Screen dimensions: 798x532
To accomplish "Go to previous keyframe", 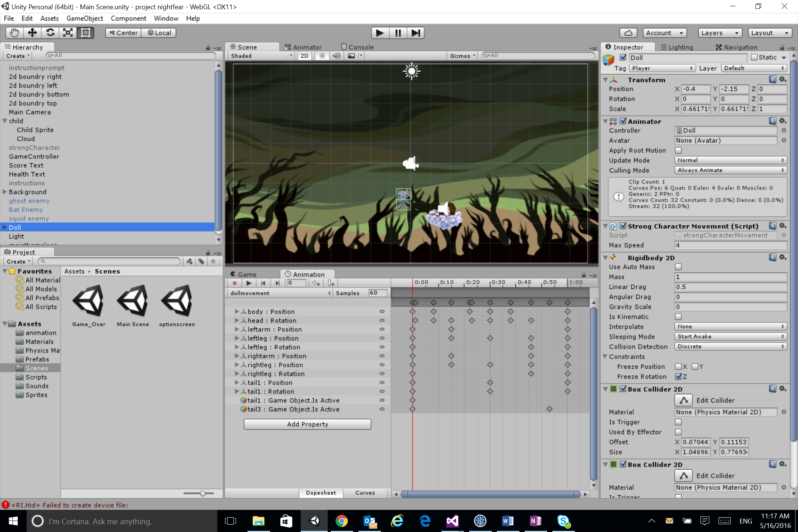I will pyautogui.click(x=263, y=283).
